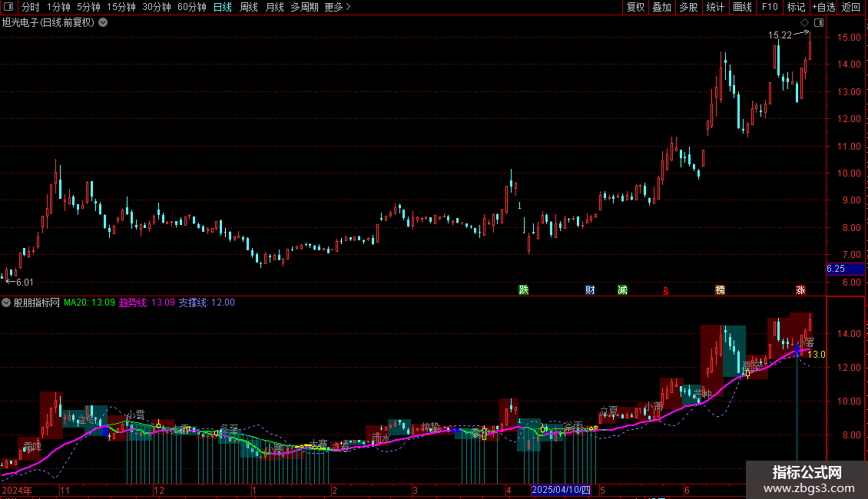Switch to 周线 weekly chart
868x499 pixels.
[249, 7]
